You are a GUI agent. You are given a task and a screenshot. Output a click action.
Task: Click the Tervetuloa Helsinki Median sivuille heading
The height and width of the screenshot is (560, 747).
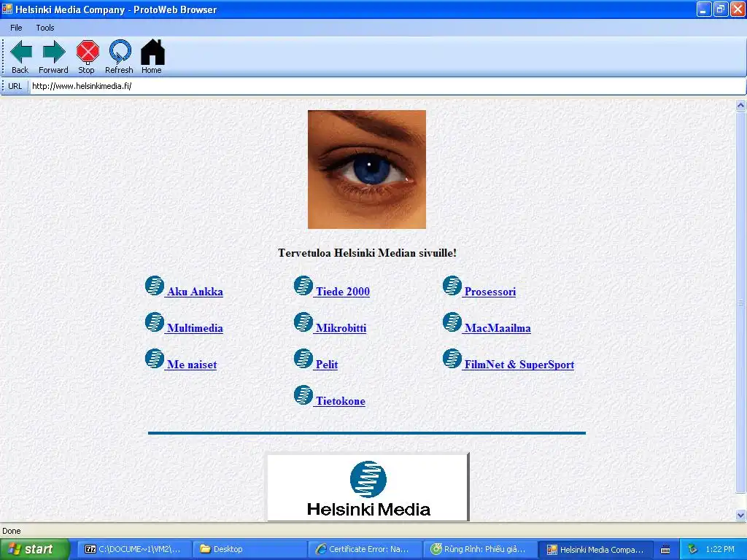(x=368, y=253)
